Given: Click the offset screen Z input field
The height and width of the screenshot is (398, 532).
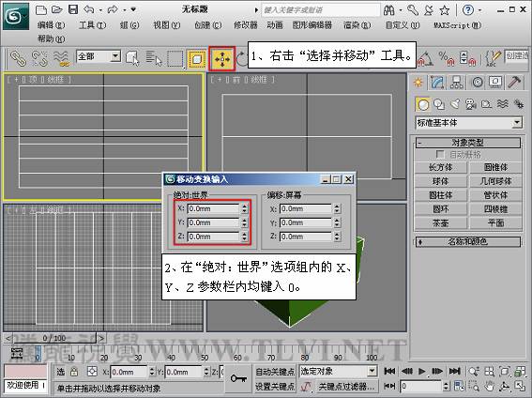Looking at the screenshot, I should tap(306, 237).
